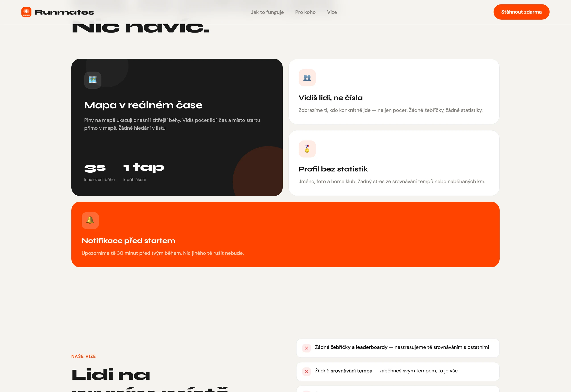Click the orange Runmates logo icon
The height and width of the screenshot is (392, 571).
point(26,12)
